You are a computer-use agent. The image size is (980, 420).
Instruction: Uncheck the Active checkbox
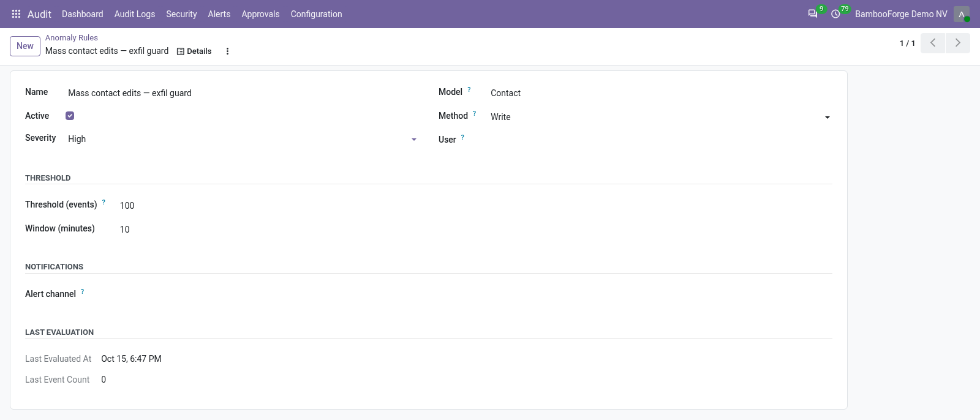click(x=70, y=116)
